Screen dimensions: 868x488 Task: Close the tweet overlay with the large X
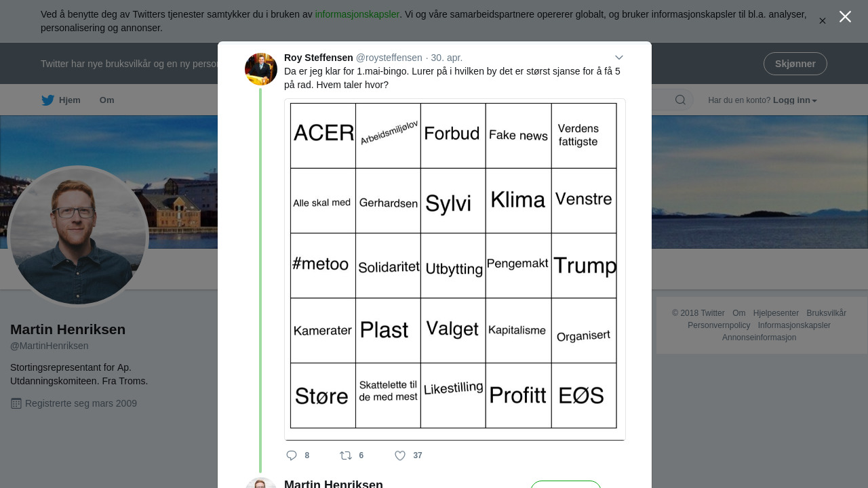845,17
